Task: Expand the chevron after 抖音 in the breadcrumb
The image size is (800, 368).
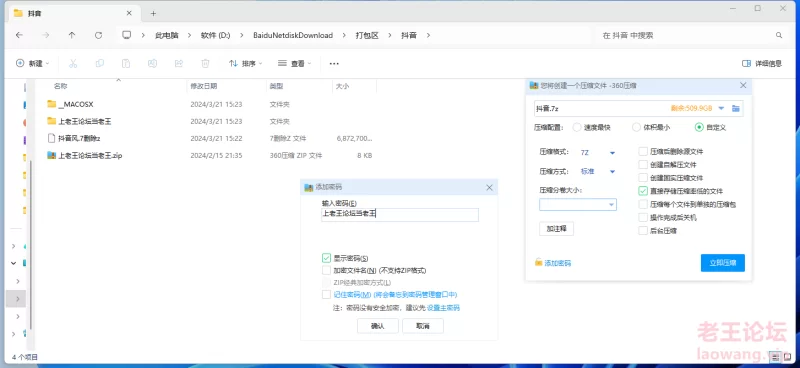Action: pyautogui.click(x=428, y=35)
